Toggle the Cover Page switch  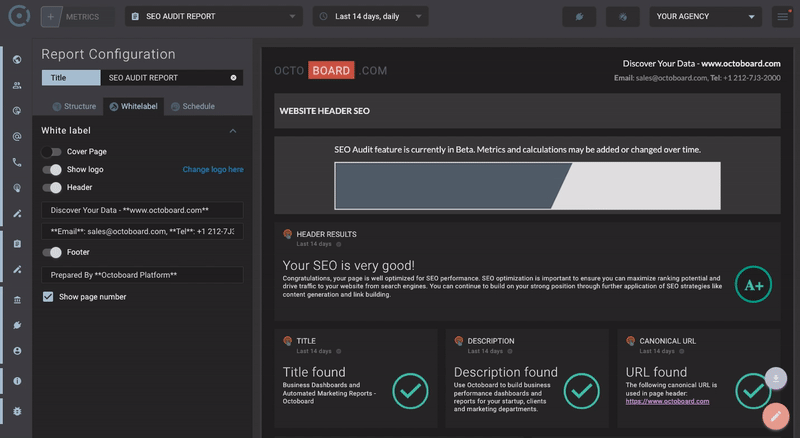tap(52, 152)
